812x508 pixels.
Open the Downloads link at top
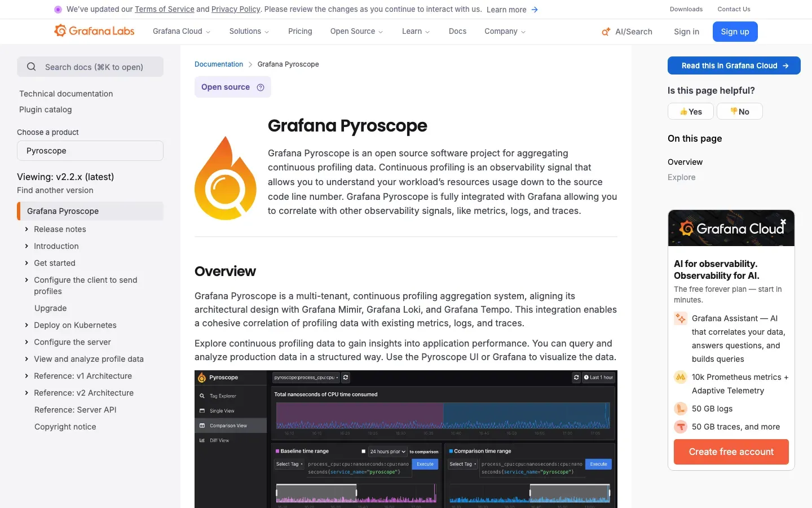[686, 9]
